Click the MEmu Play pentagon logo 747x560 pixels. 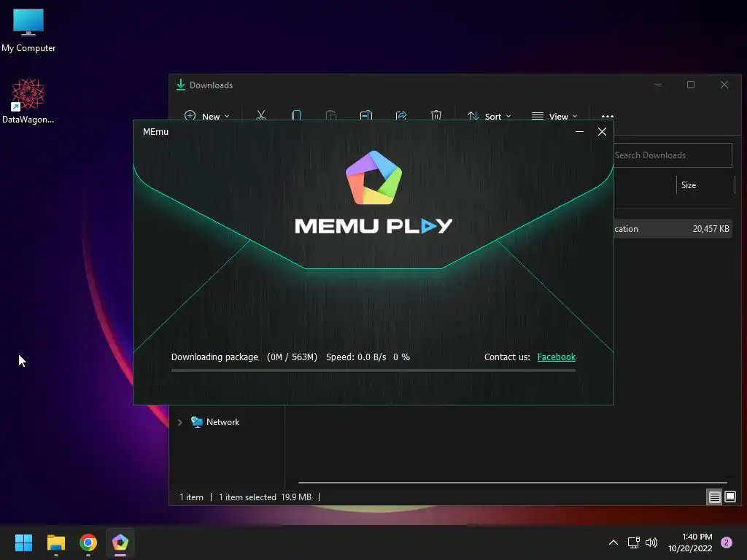[374, 178]
